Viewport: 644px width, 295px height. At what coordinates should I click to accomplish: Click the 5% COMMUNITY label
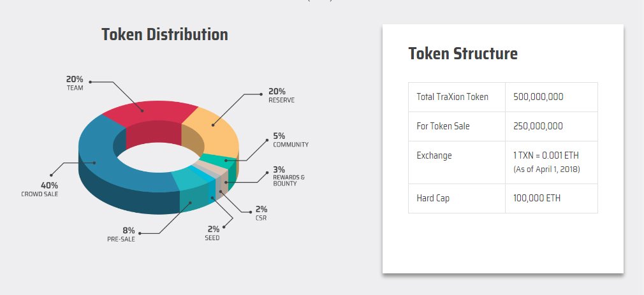point(290,140)
